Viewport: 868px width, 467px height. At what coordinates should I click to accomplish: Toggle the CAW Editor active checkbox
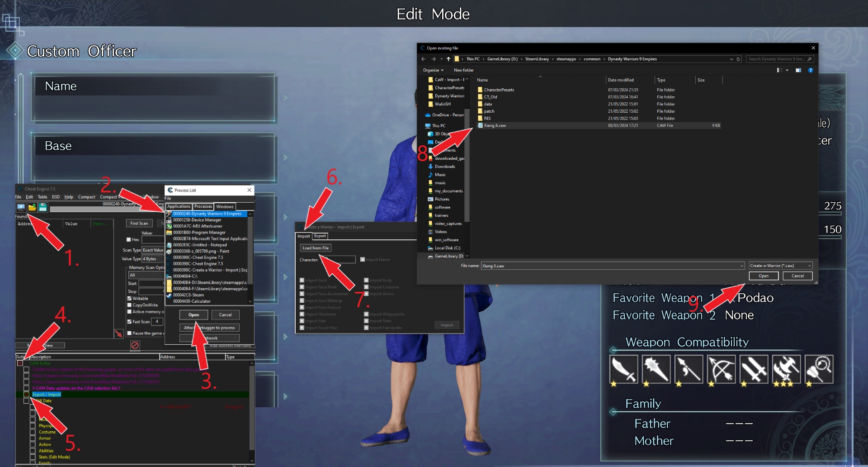tap(20, 363)
